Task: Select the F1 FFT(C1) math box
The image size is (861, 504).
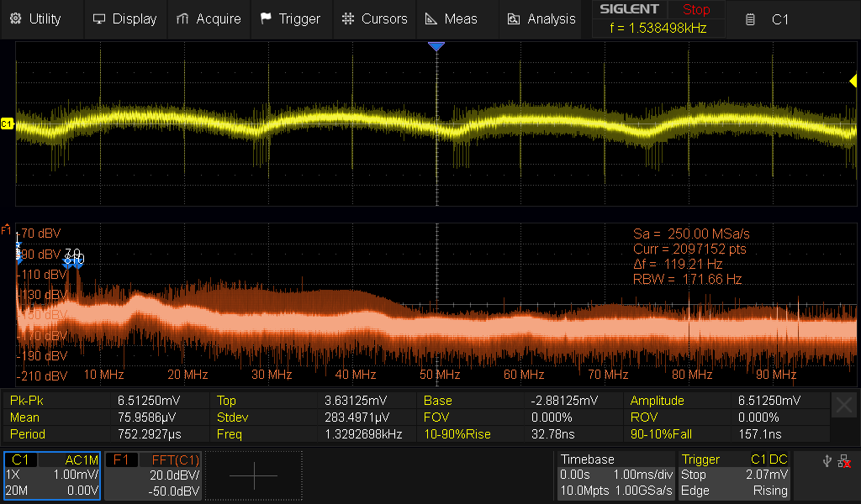Action: pos(153,475)
